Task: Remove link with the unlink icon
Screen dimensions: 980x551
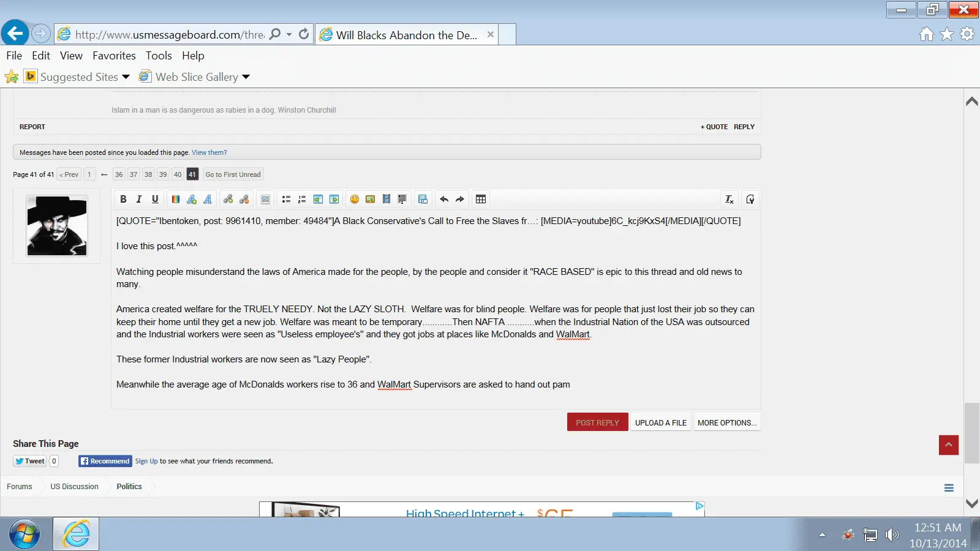Action: click(x=244, y=199)
